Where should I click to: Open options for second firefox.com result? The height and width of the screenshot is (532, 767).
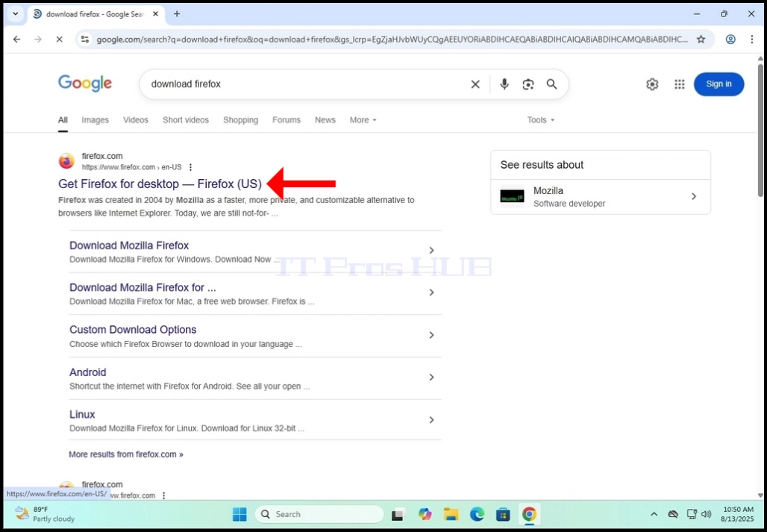pos(164,495)
